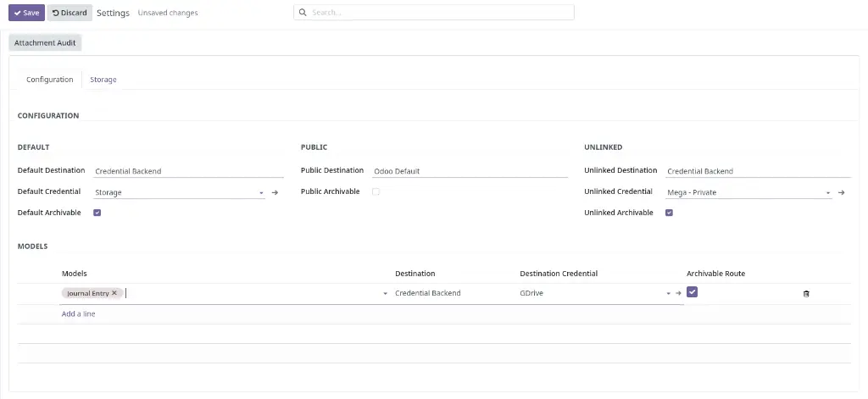Delete the Journal Entry model row
The height and width of the screenshot is (399, 868).
pyautogui.click(x=806, y=294)
